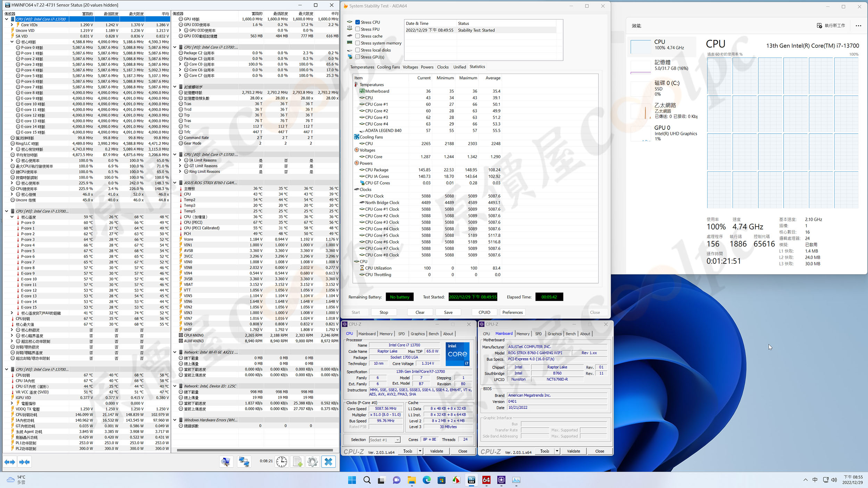Image resolution: width=868 pixels, height=488 pixels.
Task: Click the Save button in AIDA64
Action: click(448, 312)
